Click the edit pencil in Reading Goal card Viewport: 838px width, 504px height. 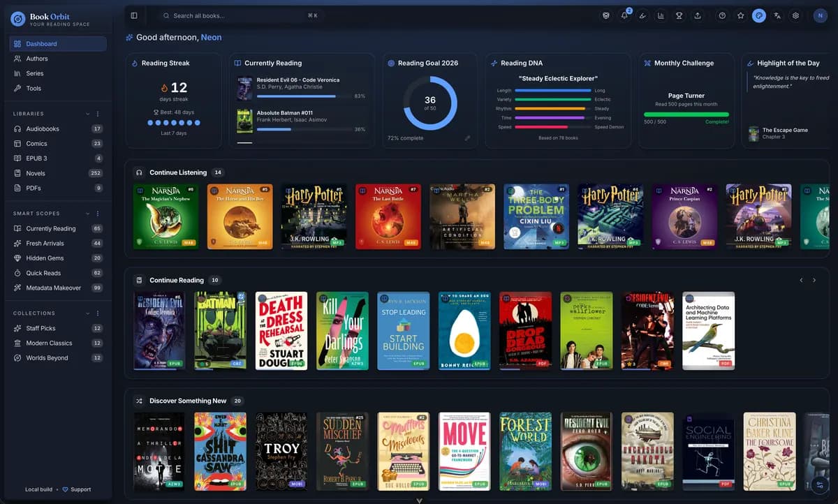pos(468,138)
